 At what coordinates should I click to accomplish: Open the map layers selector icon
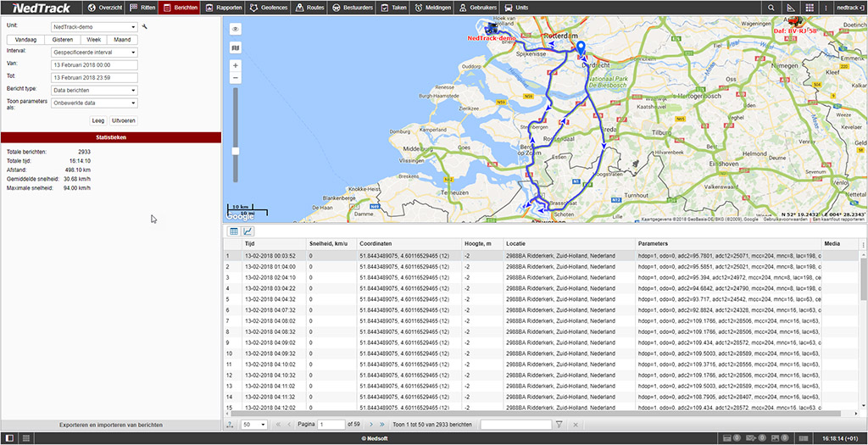(x=236, y=48)
